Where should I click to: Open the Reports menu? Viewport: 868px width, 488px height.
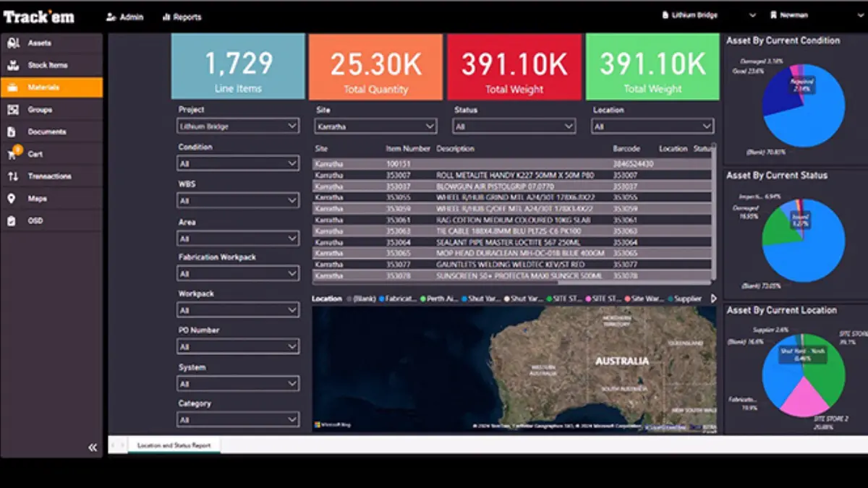tap(182, 16)
